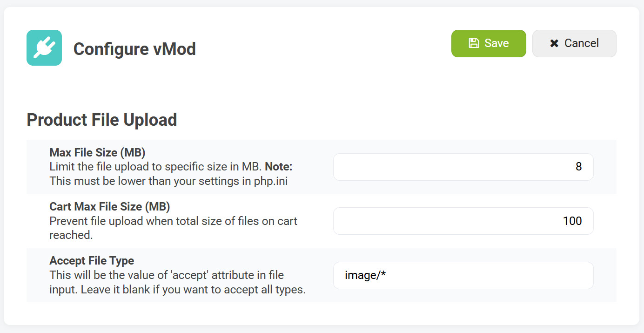Focus the Max File Size input field

tap(463, 167)
